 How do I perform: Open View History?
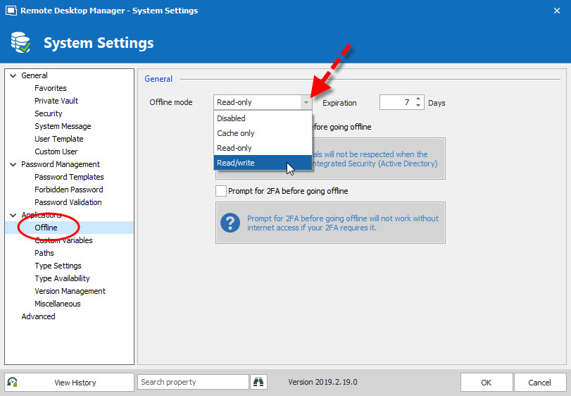coord(69,383)
